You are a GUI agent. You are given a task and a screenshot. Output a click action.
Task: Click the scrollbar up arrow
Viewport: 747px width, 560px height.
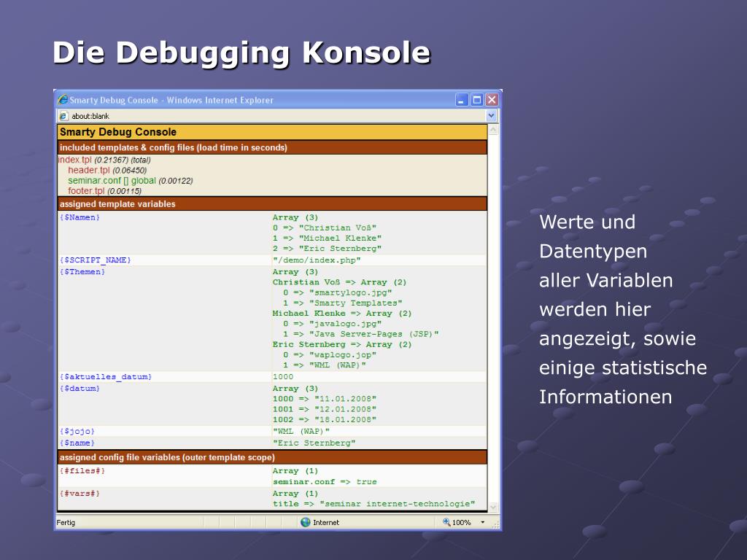click(x=493, y=130)
